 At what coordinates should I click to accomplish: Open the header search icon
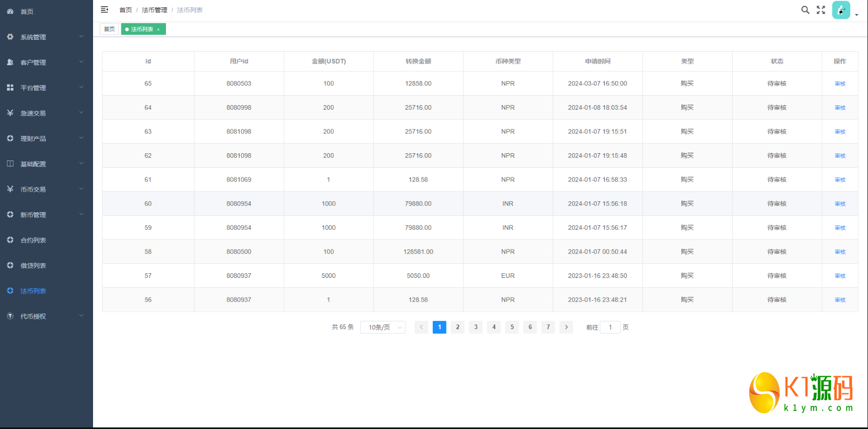pyautogui.click(x=805, y=10)
